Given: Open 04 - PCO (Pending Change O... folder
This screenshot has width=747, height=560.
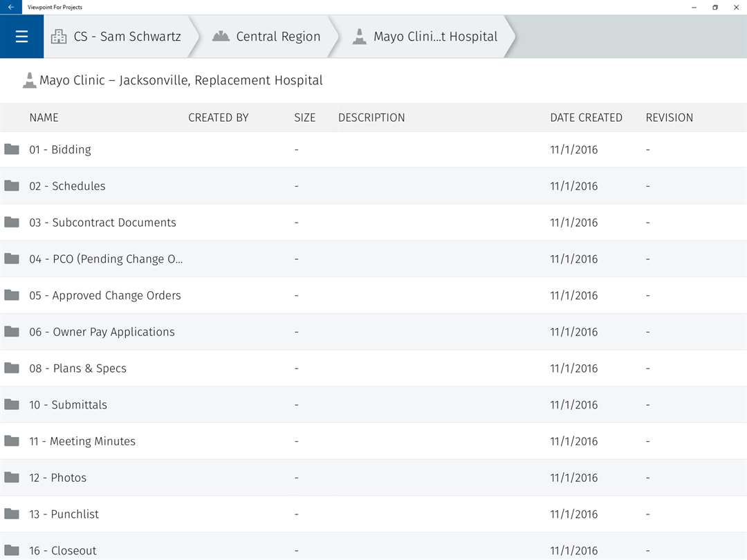Looking at the screenshot, I should pos(106,259).
